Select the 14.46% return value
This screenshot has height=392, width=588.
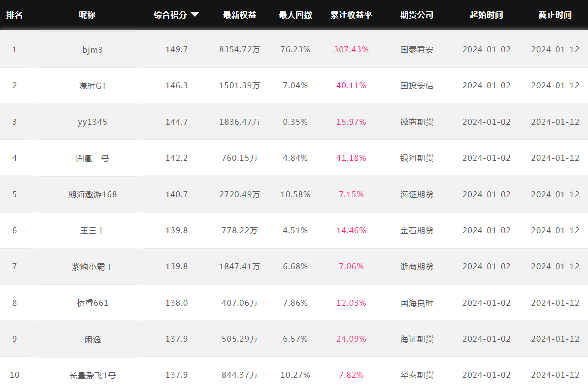pos(351,231)
